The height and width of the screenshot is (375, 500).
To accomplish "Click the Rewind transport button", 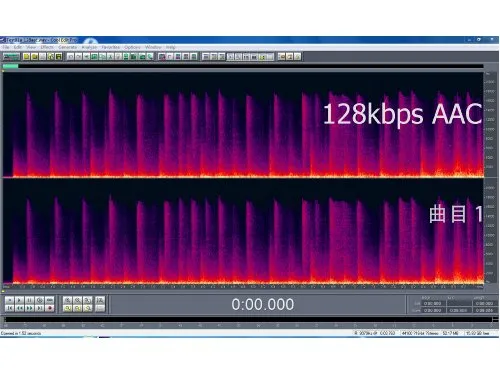I will (19, 308).
